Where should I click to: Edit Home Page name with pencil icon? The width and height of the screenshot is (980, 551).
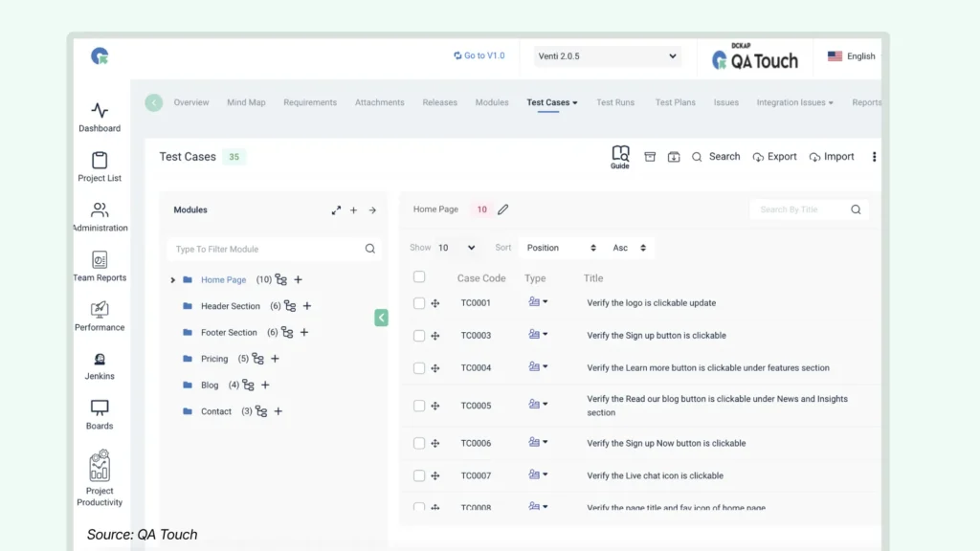click(503, 209)
